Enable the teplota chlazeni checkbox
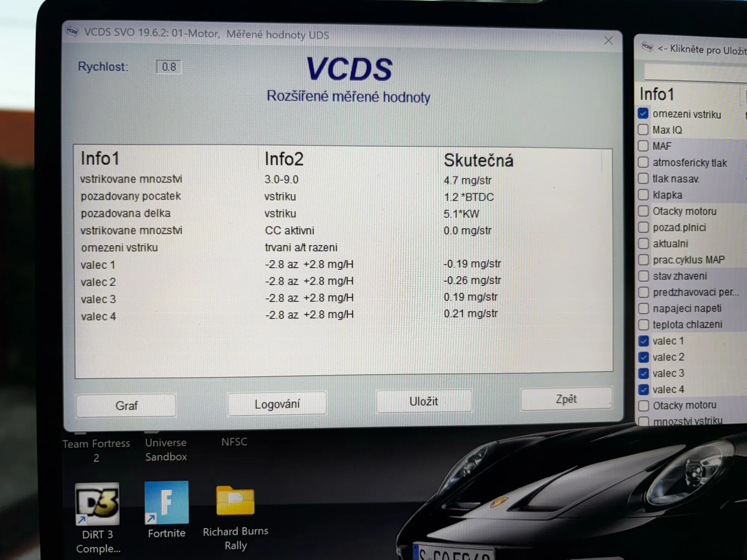This screenshot has width=747, height=560. tap(644, 325)
